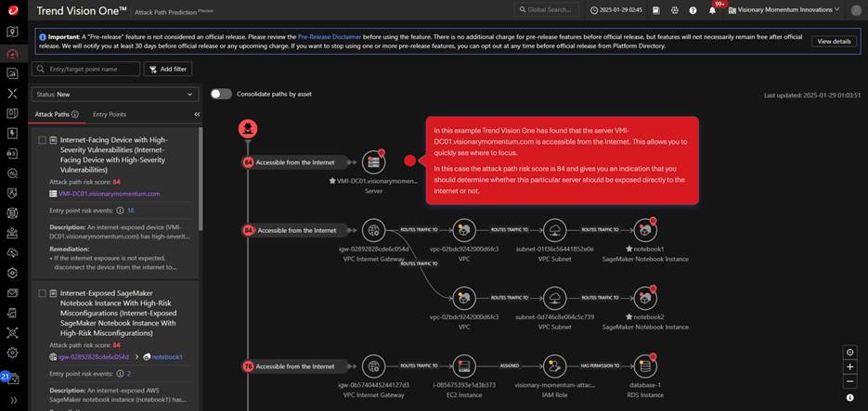Click the Last updated timestamp text
Screen dimensions: 868x411
click(x=813, y=96)
